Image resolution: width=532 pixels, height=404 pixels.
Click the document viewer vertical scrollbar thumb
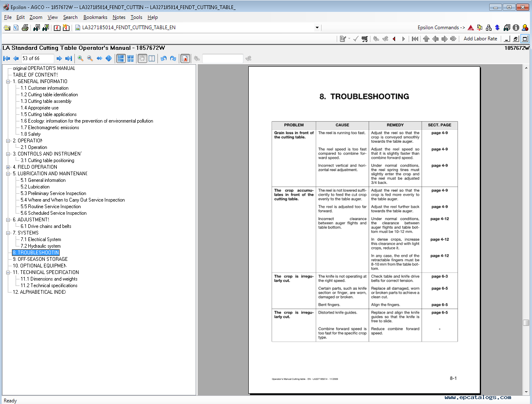[x=526, y=323]
